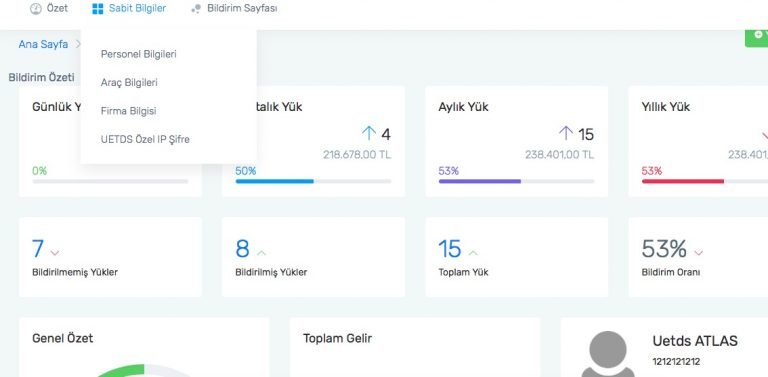The image size is (768, 377).
Task: Click the up chevron beside Toplam Yük 15
Action: tap(473, 253)
